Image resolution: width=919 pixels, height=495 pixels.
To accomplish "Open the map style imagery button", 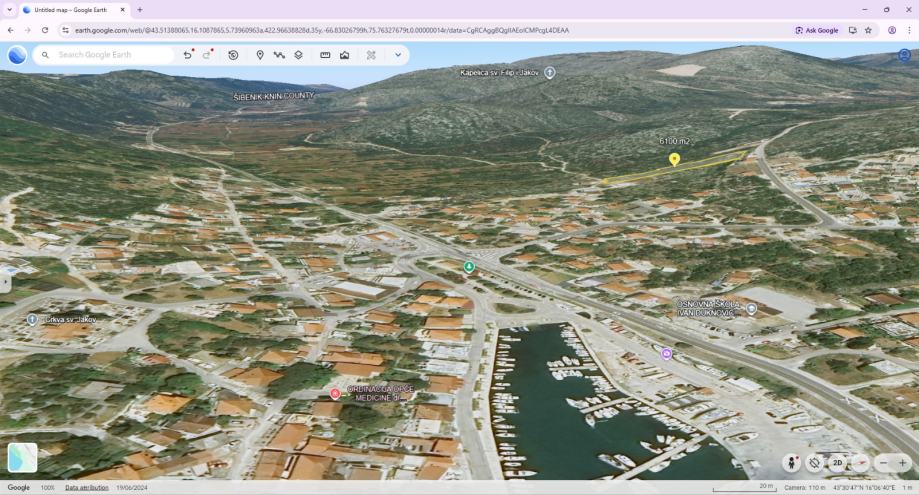I will coord(345,54).
